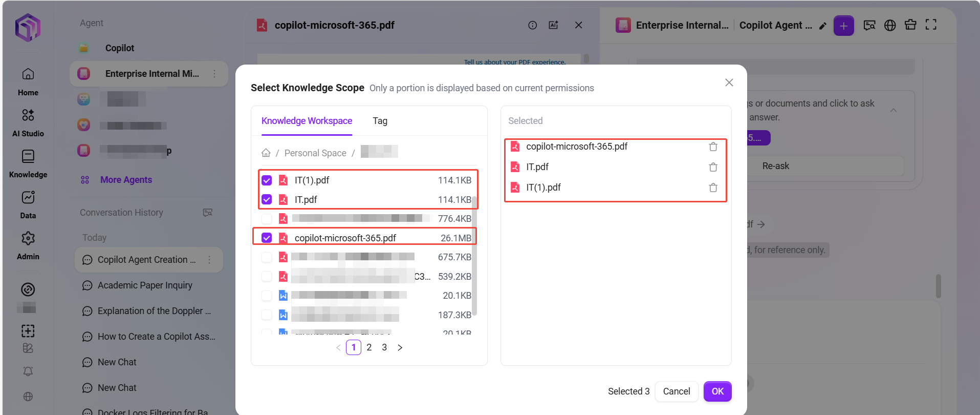Screen dimensions: 980x415
Task: Click the file list vertical scrollbar
Action: tap(474, 256)
